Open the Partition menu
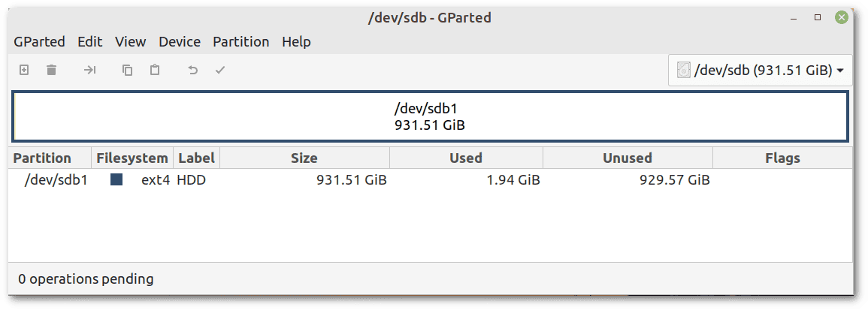868x310 pixels. (x=241, y=41)
